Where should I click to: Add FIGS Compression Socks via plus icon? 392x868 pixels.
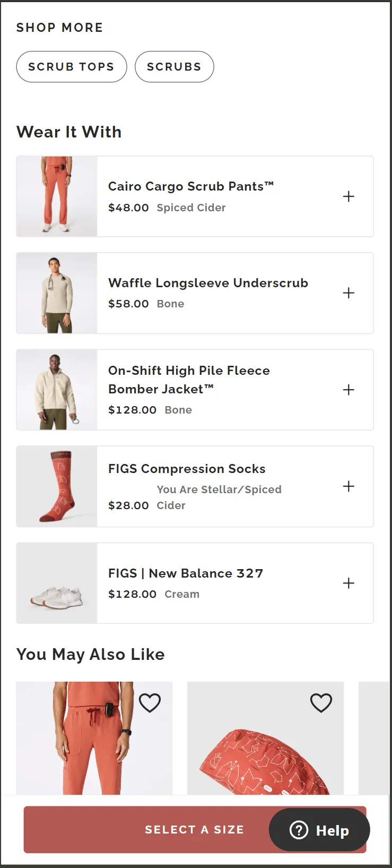[x=349, y=486]
